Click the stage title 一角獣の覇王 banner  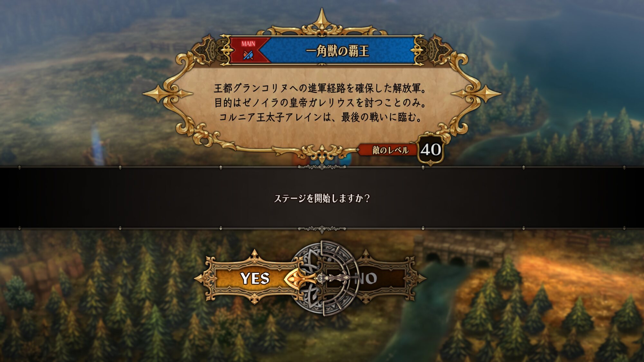coord(337,51)
